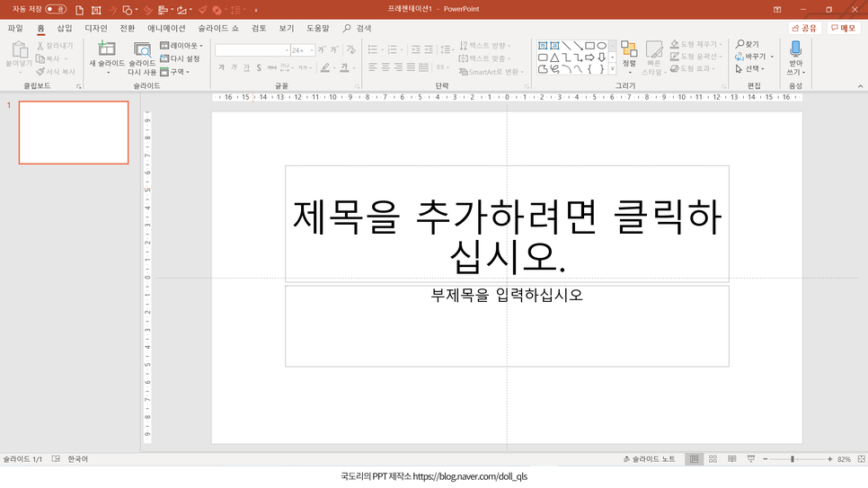The width and height of the screenshot is (868, 488).
Task: Click the 정렬 (Arrange) icon
Action: 629,49
